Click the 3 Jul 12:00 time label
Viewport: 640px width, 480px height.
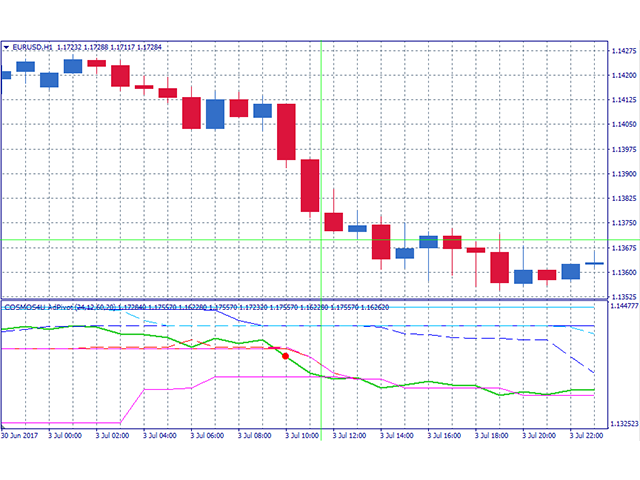[340, 435]
